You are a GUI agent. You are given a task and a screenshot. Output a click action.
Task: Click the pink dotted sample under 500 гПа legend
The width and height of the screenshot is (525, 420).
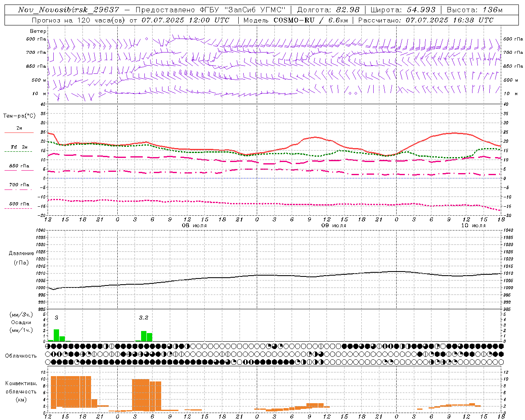18,208
